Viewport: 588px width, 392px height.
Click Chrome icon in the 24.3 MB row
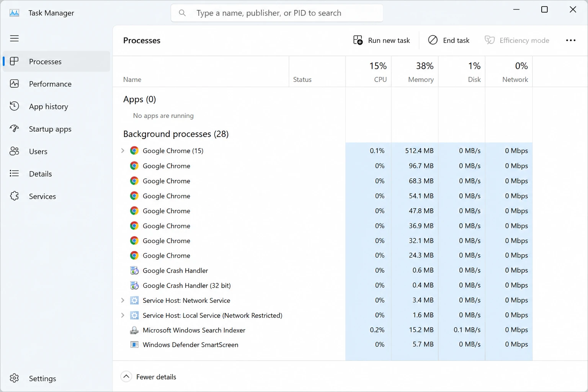tap(134, 255)
